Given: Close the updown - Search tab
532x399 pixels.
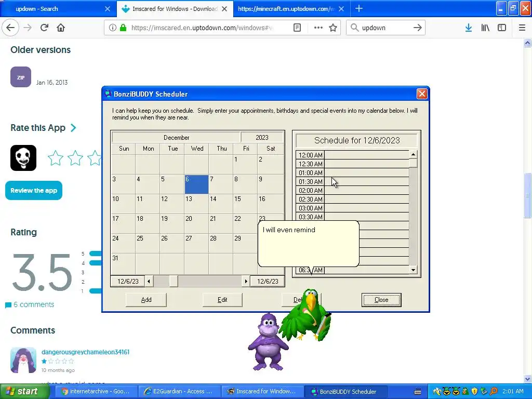Looking at the screenshot, I should pyautogui.click(x=107, y=9).
